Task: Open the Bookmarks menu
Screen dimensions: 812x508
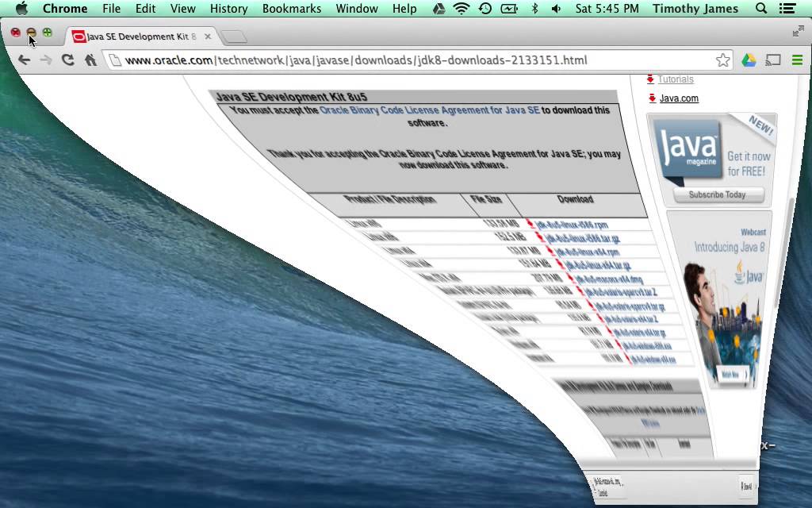Action: coord(292,8)
